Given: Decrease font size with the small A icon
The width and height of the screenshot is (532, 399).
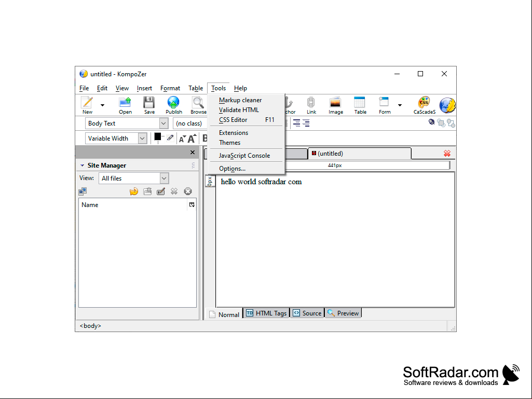Looking at the screenshot, I should 182,139.
